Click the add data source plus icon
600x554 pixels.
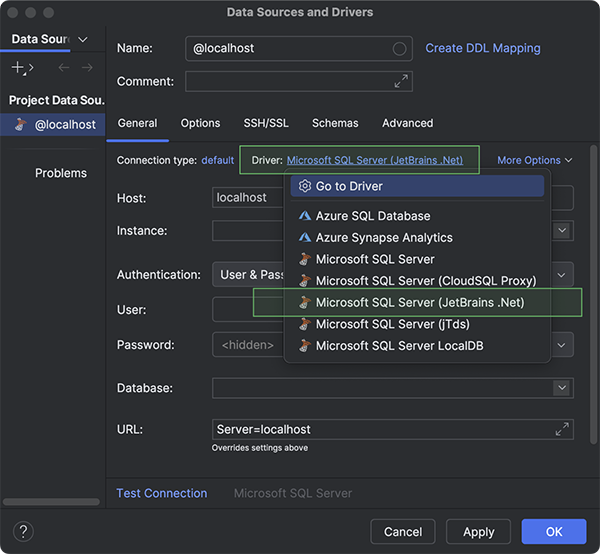pos(19,68)
